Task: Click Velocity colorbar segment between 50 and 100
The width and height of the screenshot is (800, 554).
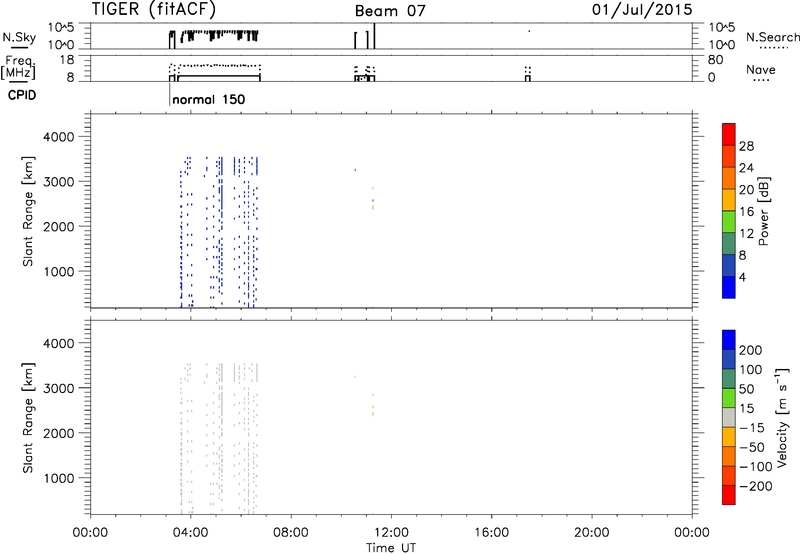Action: pyautogui.click(x=729, y=379)
